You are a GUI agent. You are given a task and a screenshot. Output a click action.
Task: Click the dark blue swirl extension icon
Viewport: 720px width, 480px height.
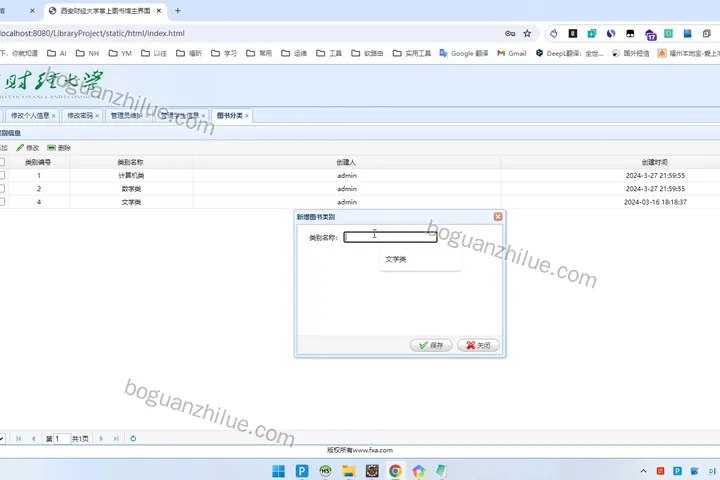pyautogui.click(x=611, y=33)
